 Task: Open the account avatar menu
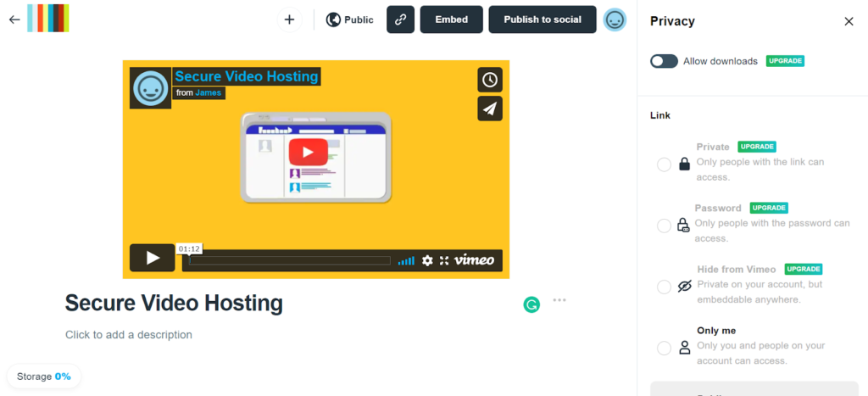(615, 20)
